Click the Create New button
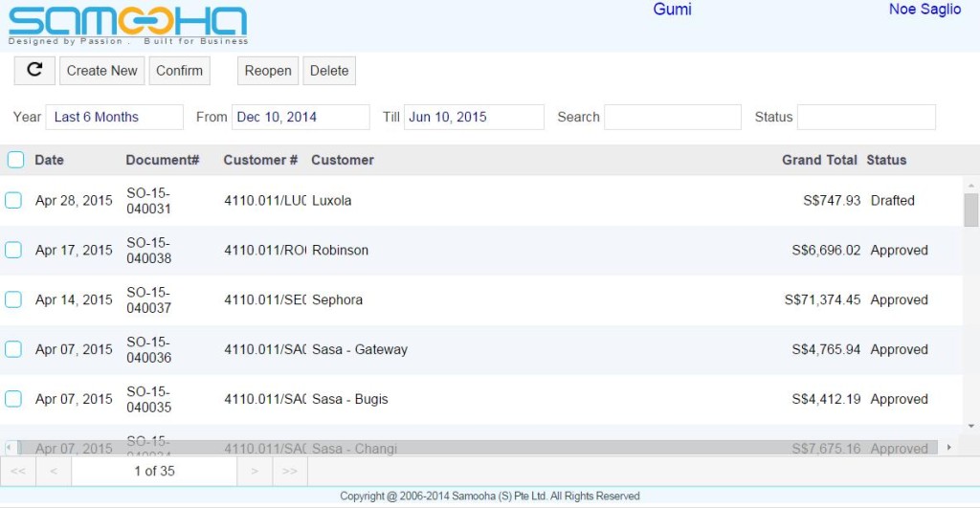 click(x=101, y=71)
